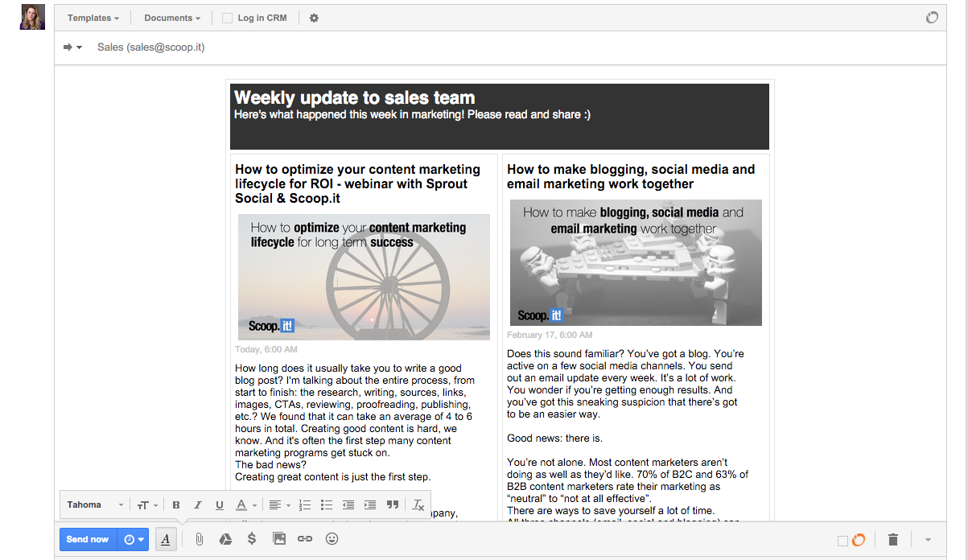Click the dollar sign send money icon

[x=252, y=539]
